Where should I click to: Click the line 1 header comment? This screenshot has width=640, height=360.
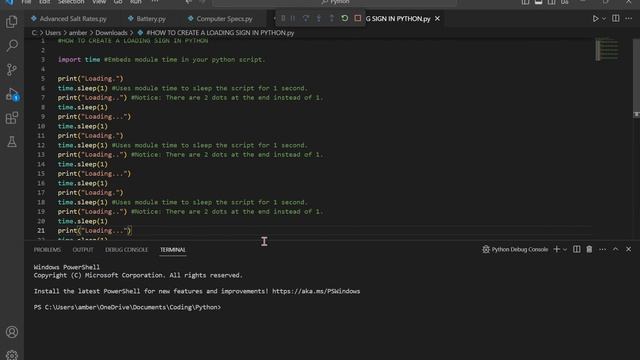coord(133,41)
